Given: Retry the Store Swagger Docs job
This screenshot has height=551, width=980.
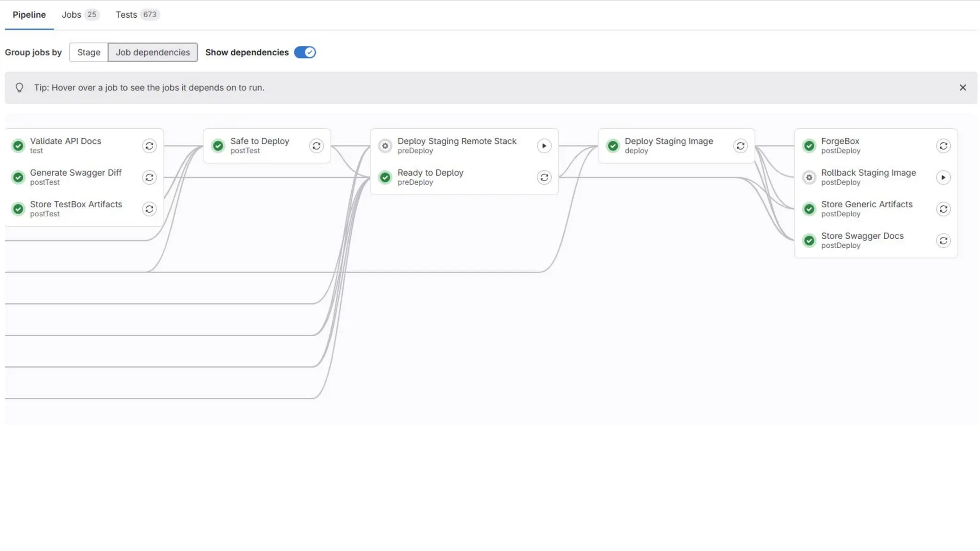Looking at the screenshot, I should 943,241.
